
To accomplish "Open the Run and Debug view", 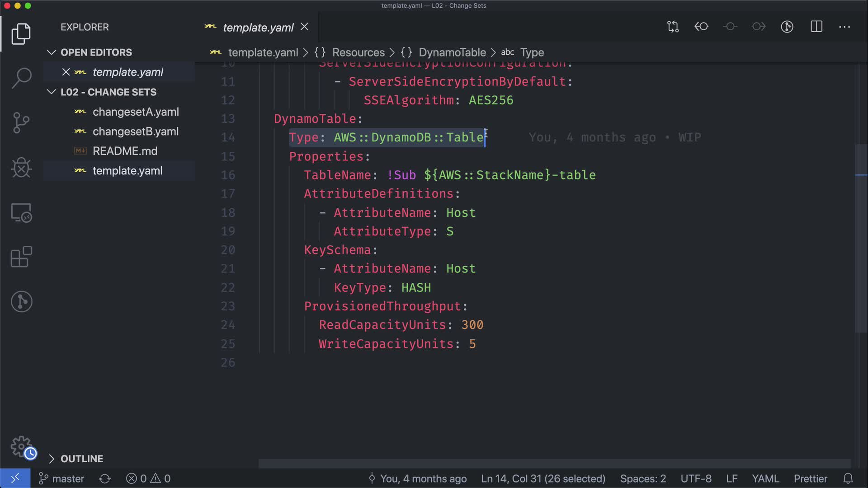I will (21, 168).
